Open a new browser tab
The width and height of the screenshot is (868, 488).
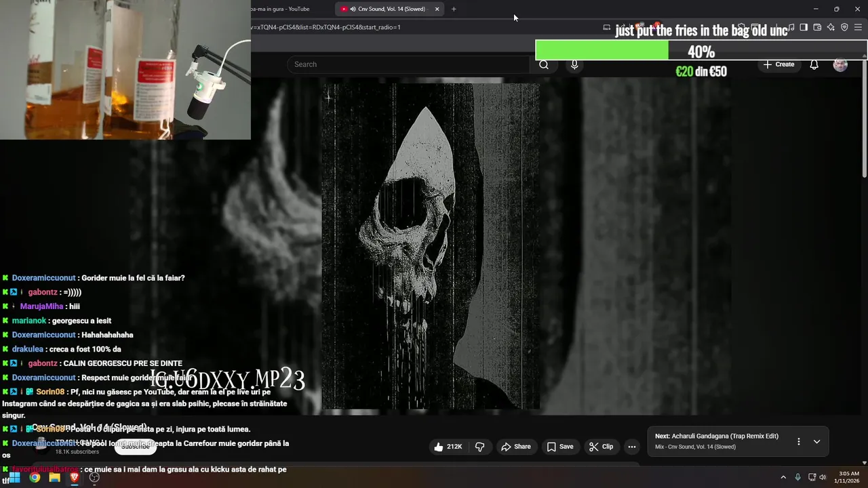coord(454,9)
